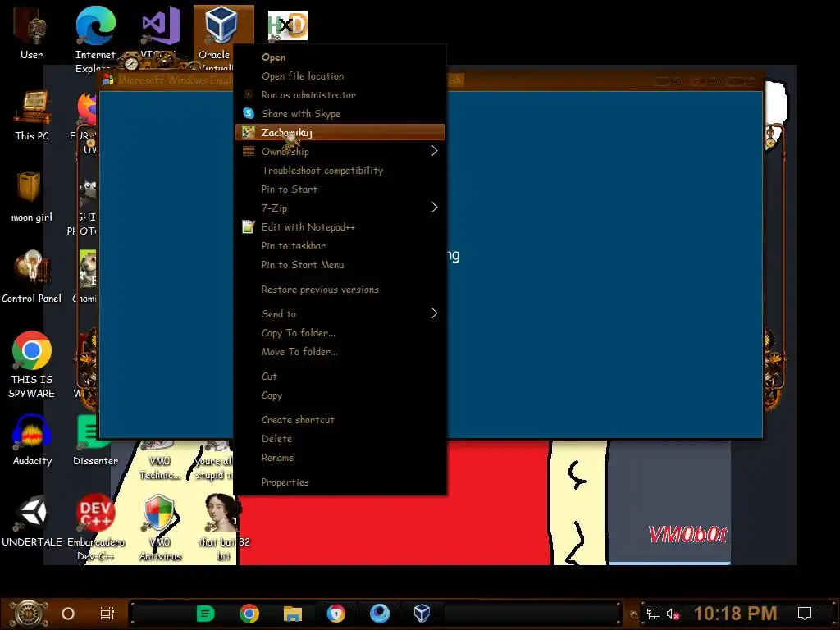
Task: Open the User desktop icon
Action: (31, 33)
